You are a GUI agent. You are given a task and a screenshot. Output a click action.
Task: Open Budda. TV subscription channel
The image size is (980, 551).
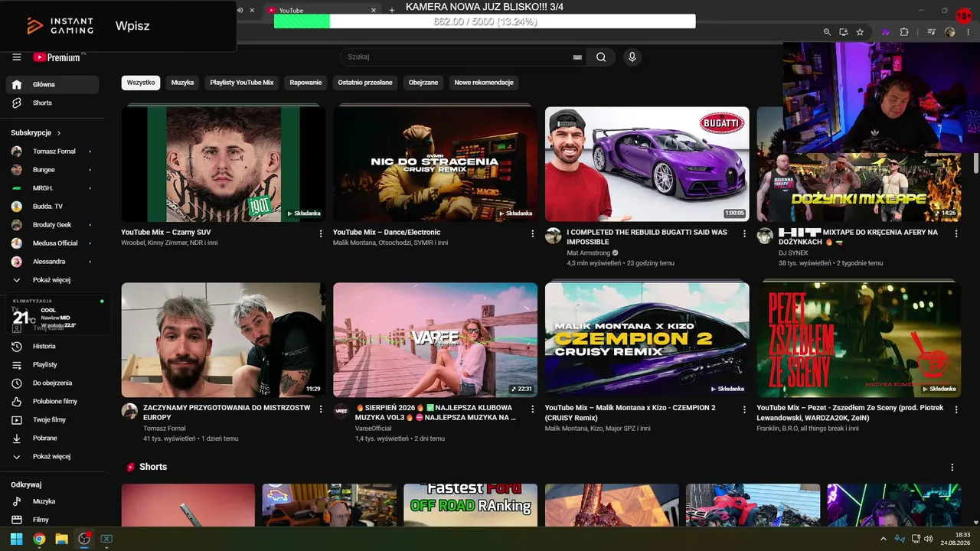click(52, 207)
